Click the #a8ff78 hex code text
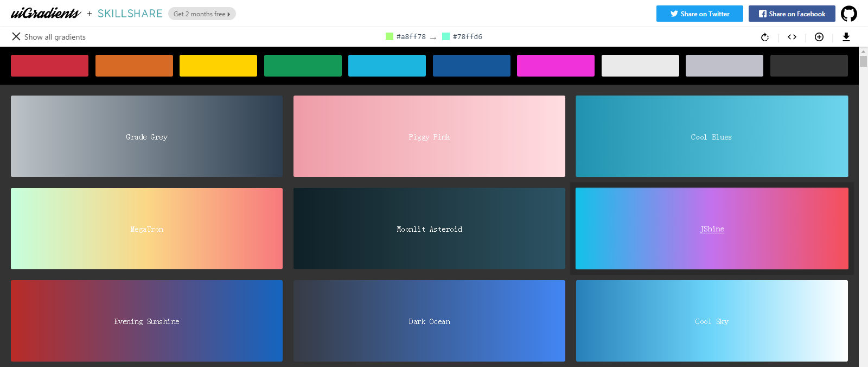Viewport: 868px width, 367px height. coord(411,36)
